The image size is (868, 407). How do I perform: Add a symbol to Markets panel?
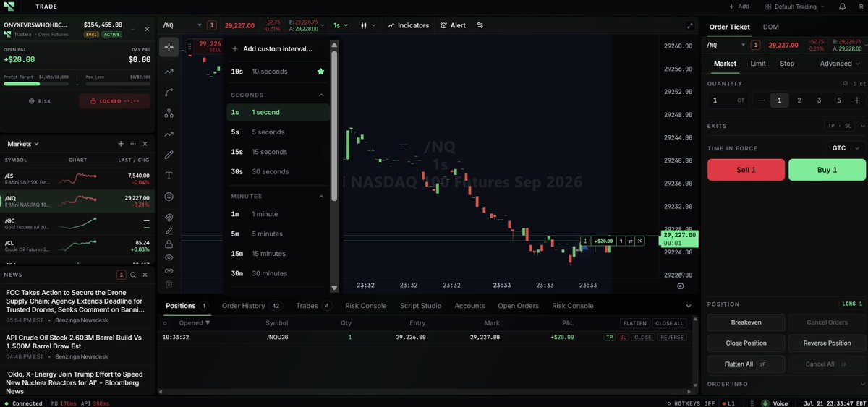121,144
